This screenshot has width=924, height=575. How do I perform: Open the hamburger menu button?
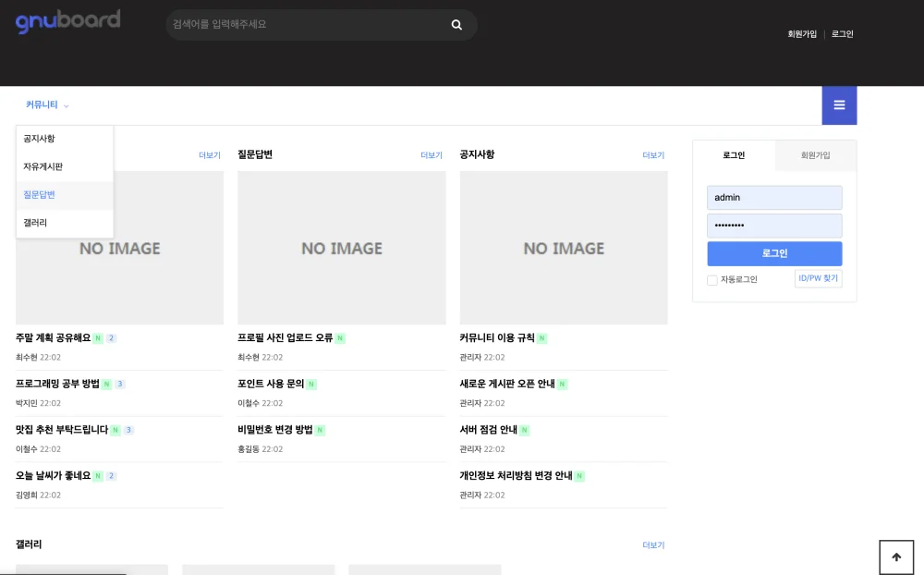(839, 105)
